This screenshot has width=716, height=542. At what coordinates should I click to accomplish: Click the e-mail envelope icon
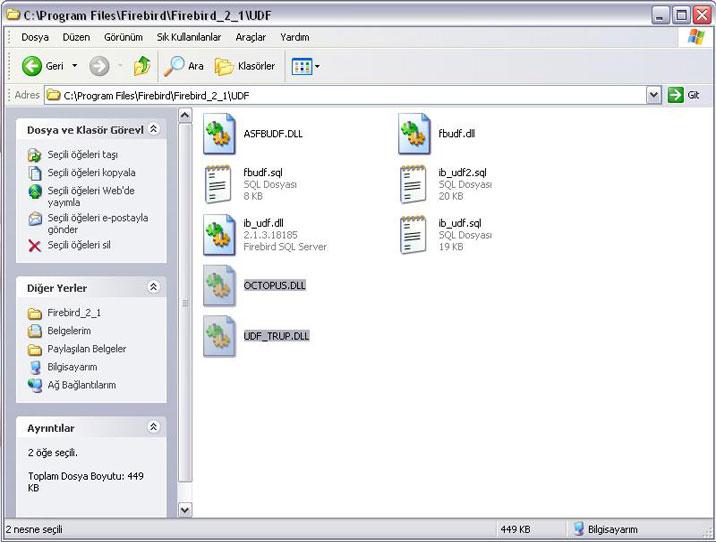pyautogui.click(x=35, y=219)
